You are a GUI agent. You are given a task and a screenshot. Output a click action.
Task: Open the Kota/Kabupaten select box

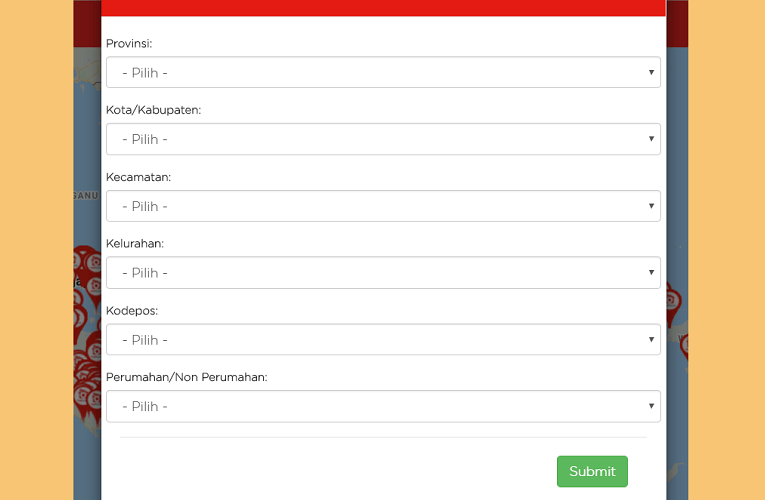[383, 139]
